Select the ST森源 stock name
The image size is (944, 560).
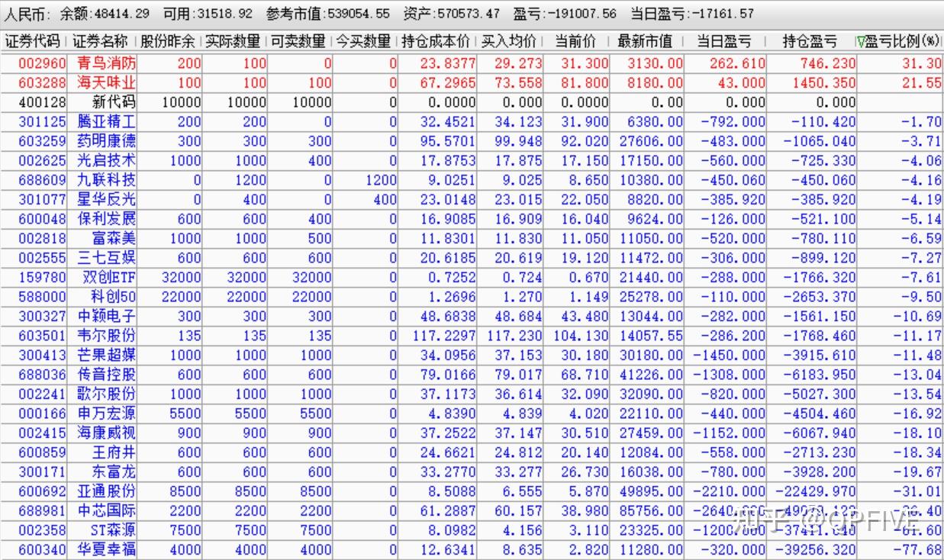(111, 530)
